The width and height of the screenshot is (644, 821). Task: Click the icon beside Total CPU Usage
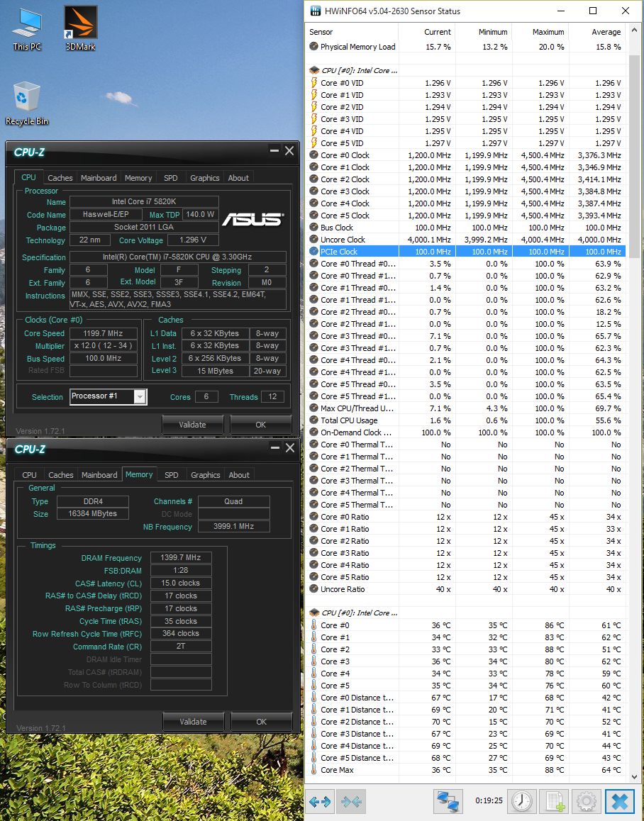(x=314, y=420)
